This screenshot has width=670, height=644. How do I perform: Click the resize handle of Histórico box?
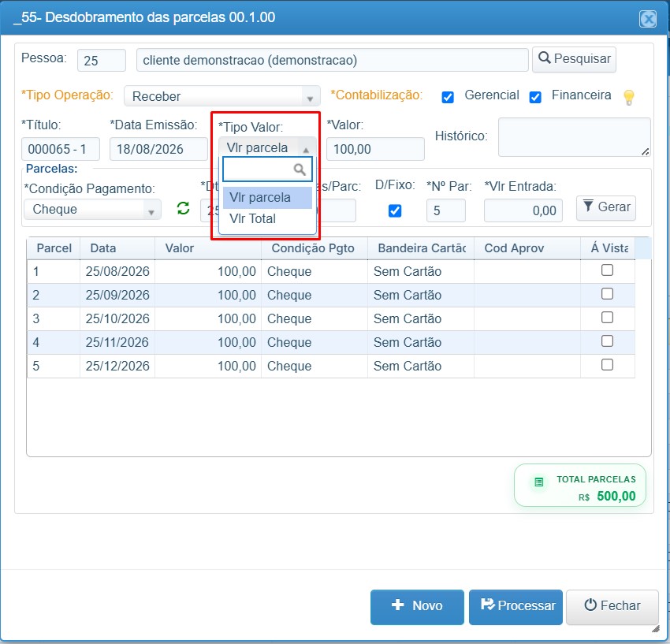click(x=646, y=151)
